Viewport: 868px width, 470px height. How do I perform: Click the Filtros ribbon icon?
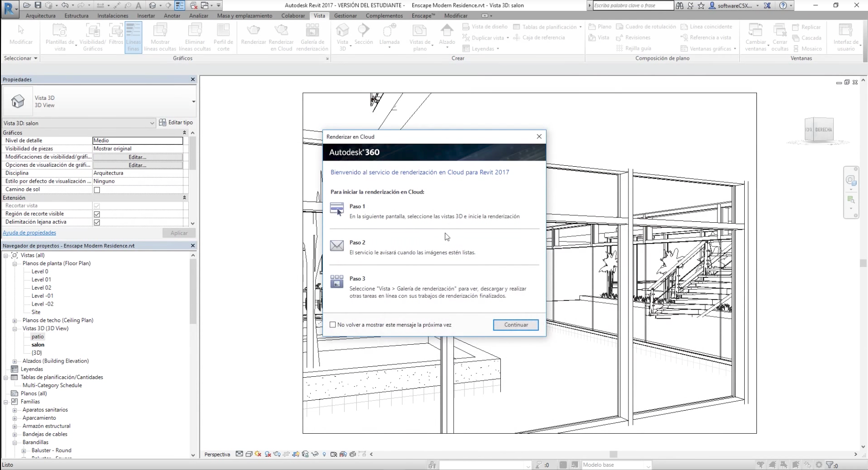coord(116,34)
